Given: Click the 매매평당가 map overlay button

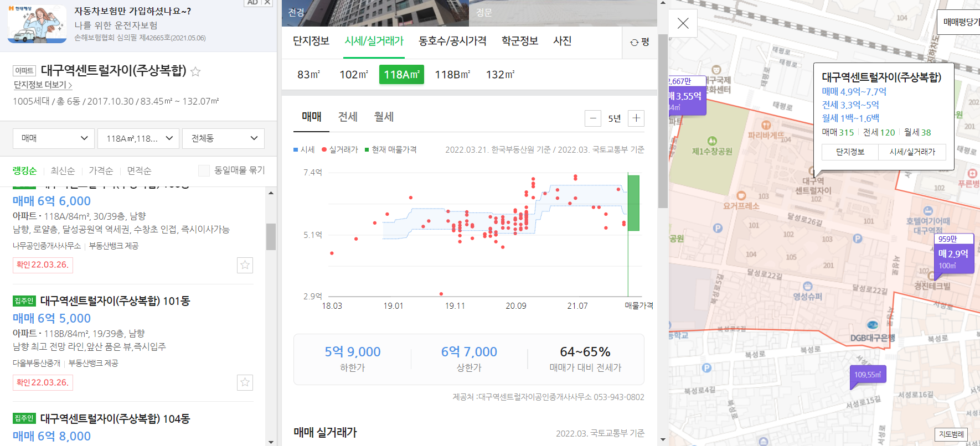Looking at the screenshot, I should [x=959, y=22].
